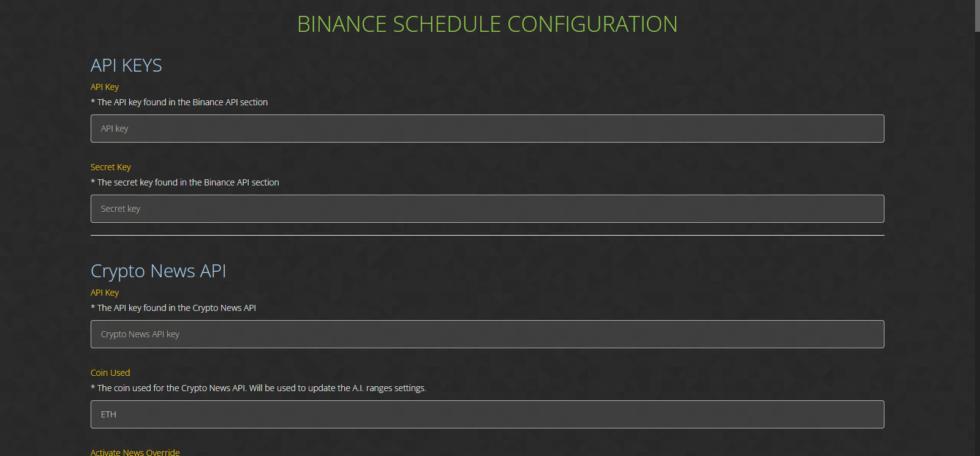Click the Binance API key input field
980x456 pixels.
click(x=487, y=129)
